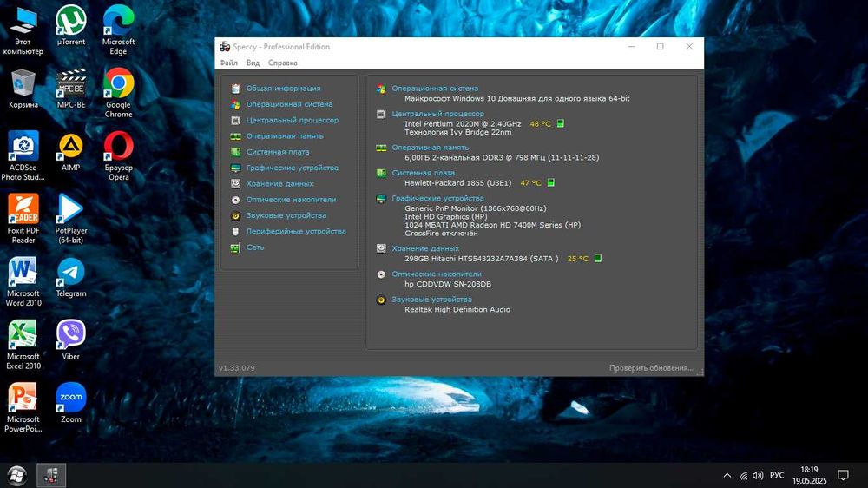Launch the MPC-BE player shortcut

(x=71, y=89)
